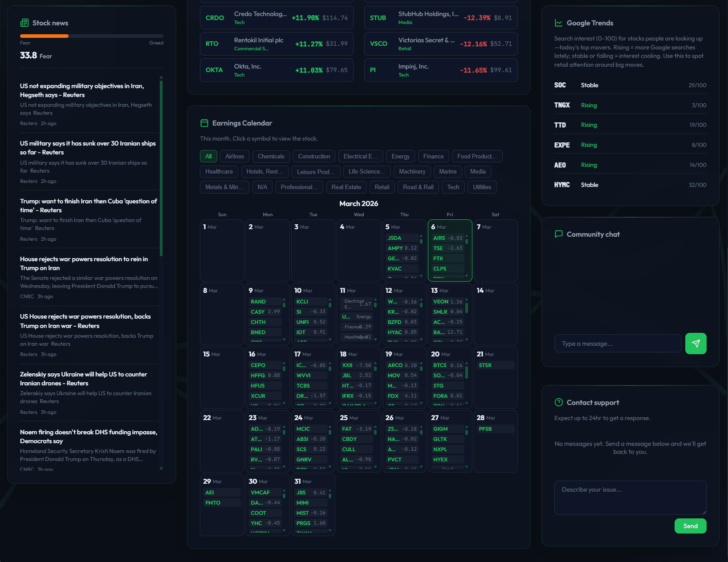
Task: Click the Contact support question-mark icon
Action: pos(558,402)
